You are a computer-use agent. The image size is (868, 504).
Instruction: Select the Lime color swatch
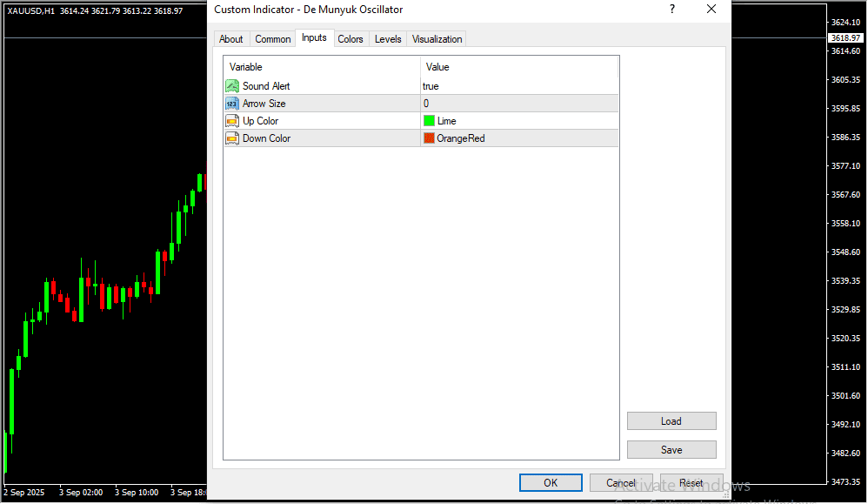429,121
